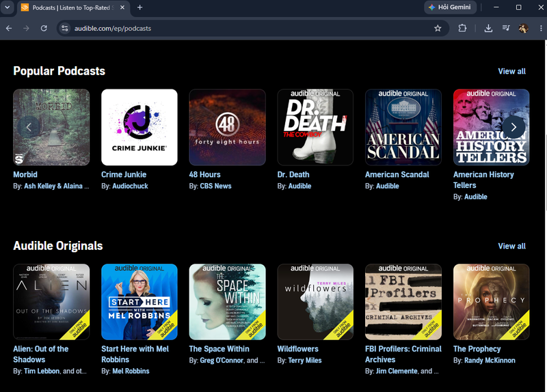Image resolution: width=547 pixels, height=392 pixels.
Task: Open Alien Out of the Shadows cover
Action: click(51, 302)
